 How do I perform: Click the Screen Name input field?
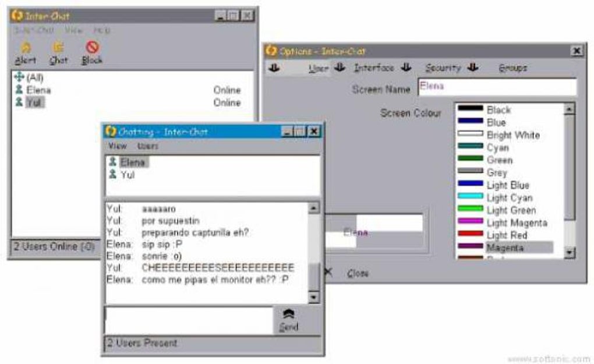point(497,87)
